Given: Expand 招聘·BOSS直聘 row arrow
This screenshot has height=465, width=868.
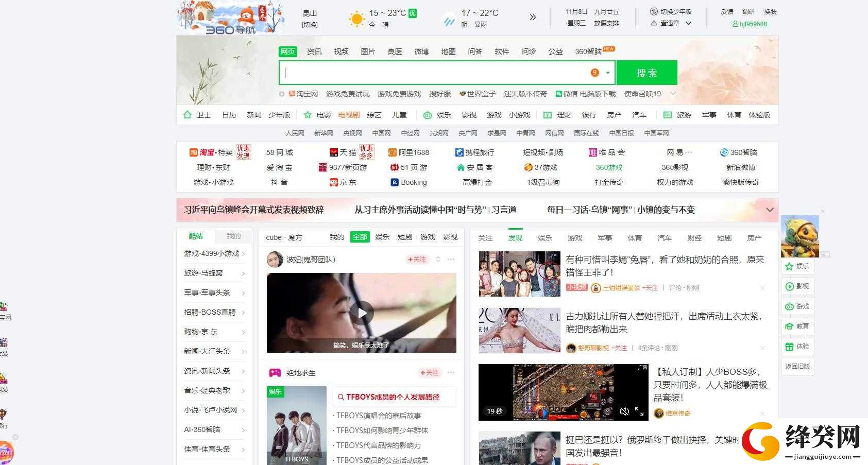Looking at the screenshot, I should (x=243, y=313).
